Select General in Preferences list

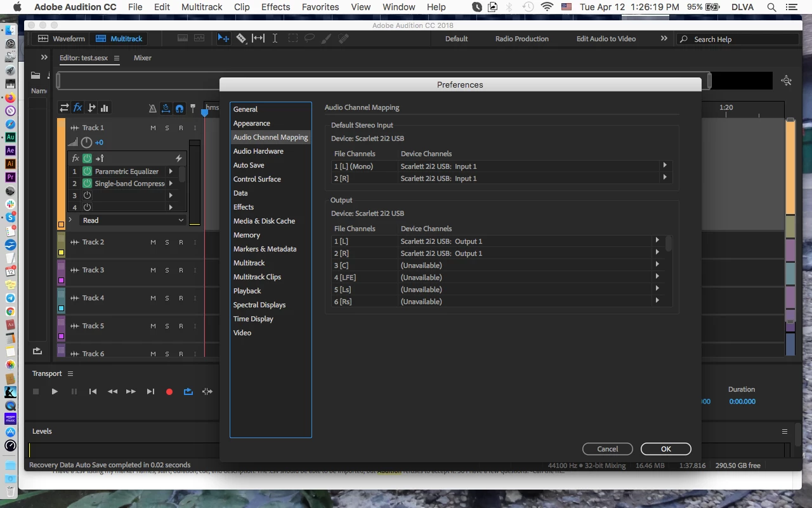point(245,109)
